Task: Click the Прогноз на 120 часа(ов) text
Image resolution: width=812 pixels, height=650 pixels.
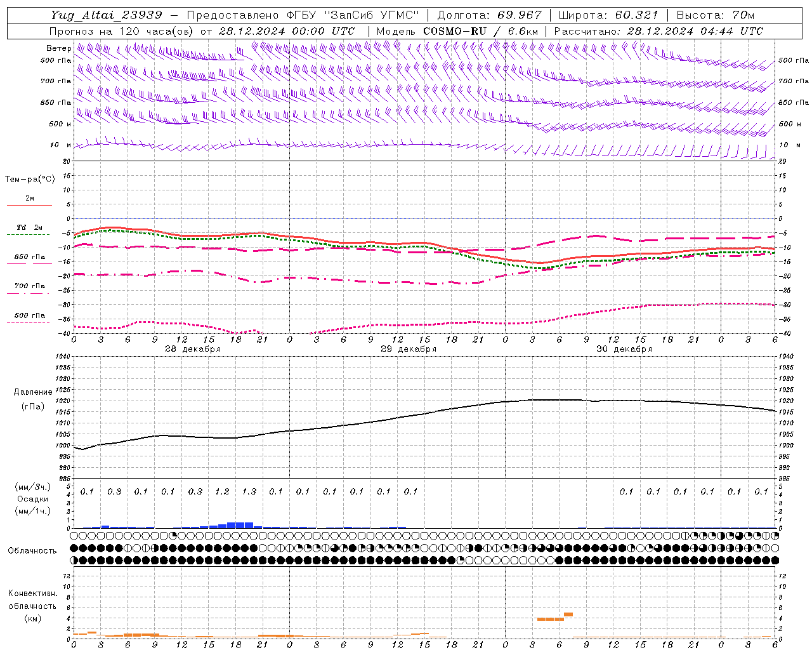Action: click(x=122, y=31)
